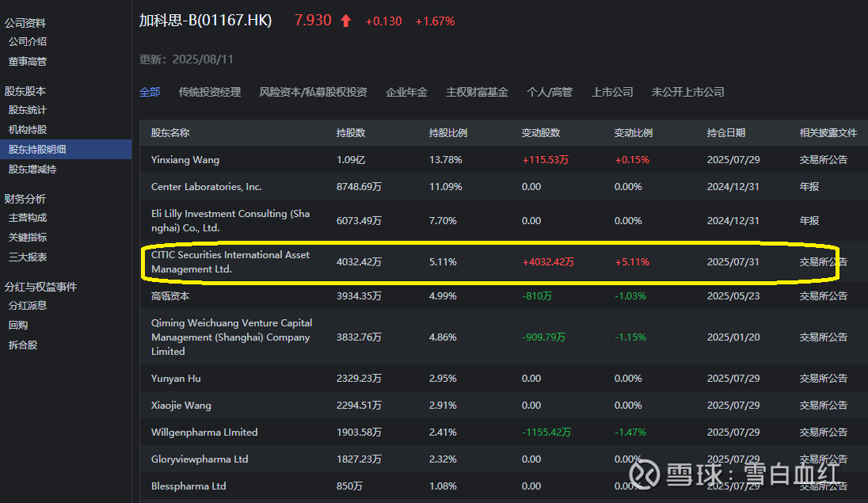This screenshot has height=503, width=868.
Task: Click the +1.67% price change percentage
Action: point(435,21)
